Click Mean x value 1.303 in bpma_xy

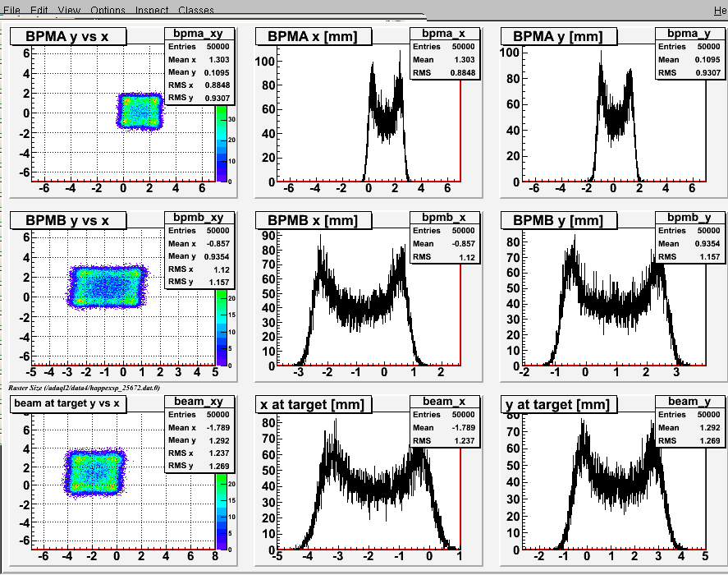[219, 59]
